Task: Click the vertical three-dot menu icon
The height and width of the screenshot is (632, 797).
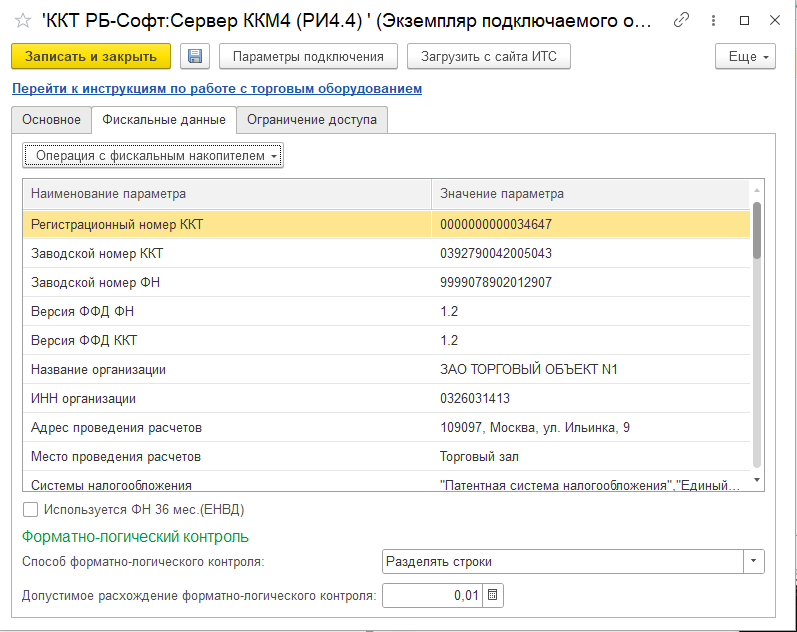Action: tap(712, 20)
